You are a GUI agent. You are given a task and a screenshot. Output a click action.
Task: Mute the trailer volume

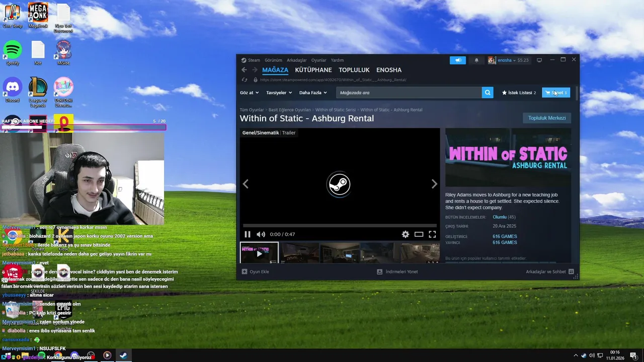click(x=261, y=234)
